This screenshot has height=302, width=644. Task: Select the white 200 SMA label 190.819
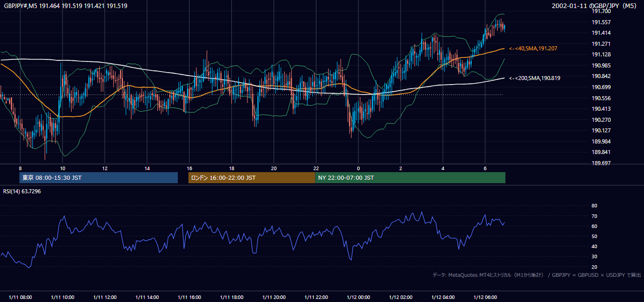tap(535, 78)
